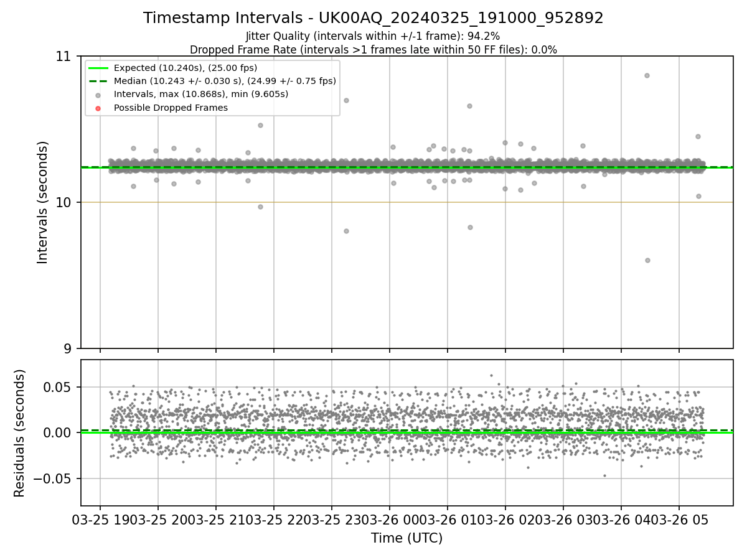Click the lowest point in the residuals plot
Screen dimensions: 747x560
pos(604,475)
